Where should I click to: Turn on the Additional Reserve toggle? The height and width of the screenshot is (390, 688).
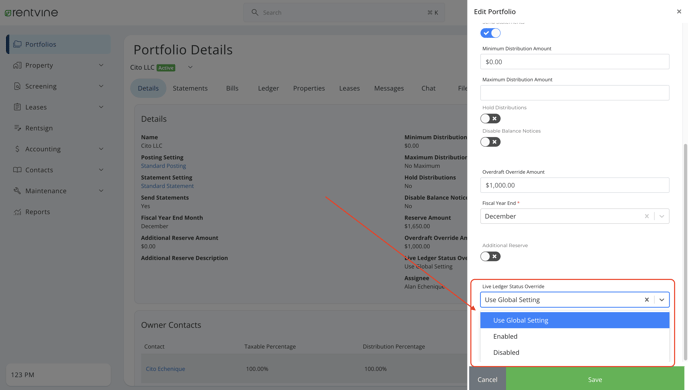click(490, 257)
